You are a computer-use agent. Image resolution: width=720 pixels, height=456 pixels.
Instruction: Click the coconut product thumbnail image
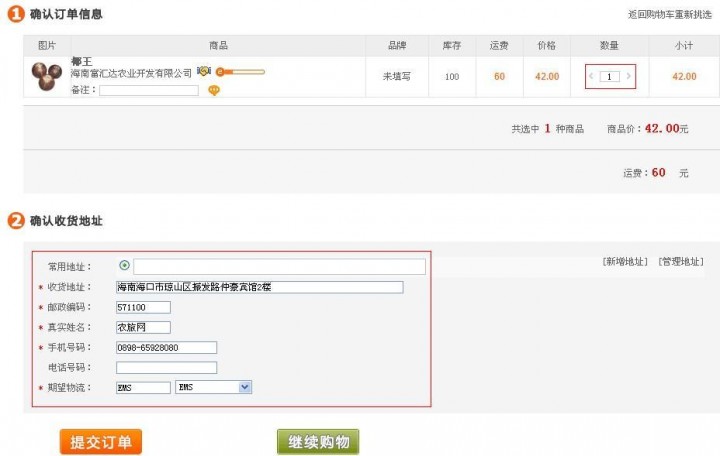[x=46, y=76]
